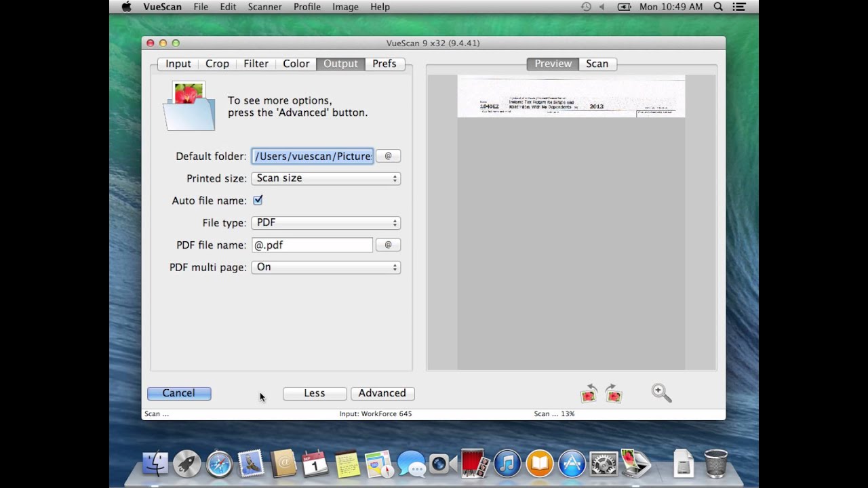Click the VueScan scanner icon in dock

click(x=636, y=464)
